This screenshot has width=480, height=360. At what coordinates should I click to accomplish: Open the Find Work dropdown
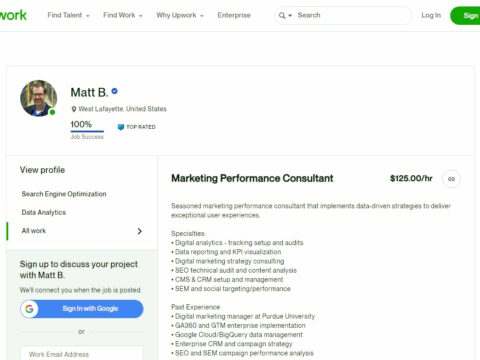(123, 15)
